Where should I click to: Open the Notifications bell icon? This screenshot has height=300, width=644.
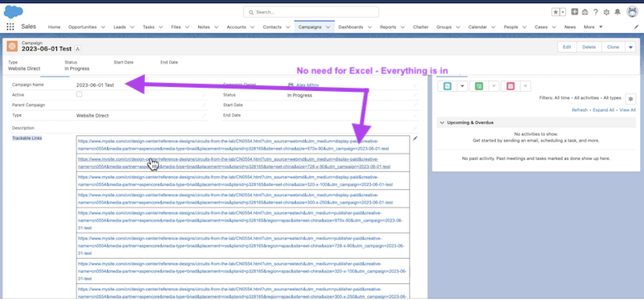click(617, 12)
